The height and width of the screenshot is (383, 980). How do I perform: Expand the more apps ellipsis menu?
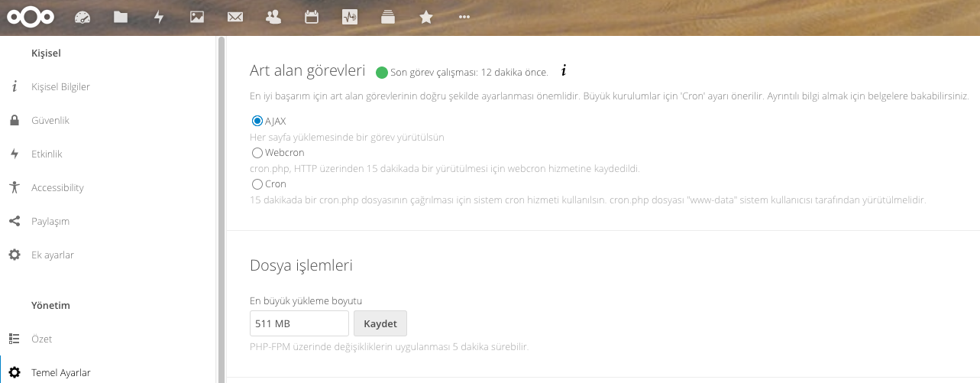pyautogui.click(x=464, y=18)
